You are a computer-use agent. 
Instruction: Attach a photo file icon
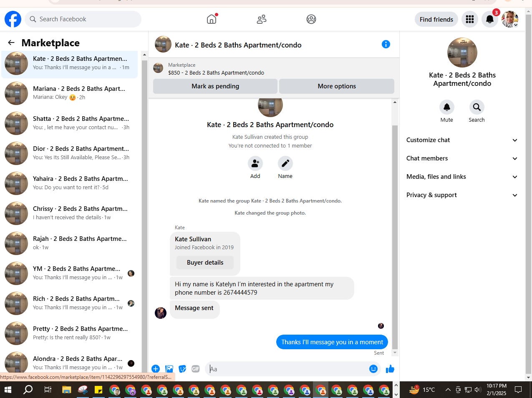[169, 369]
